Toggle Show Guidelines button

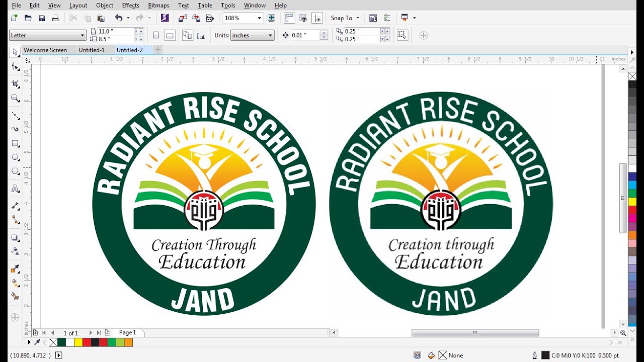(316, 18)
